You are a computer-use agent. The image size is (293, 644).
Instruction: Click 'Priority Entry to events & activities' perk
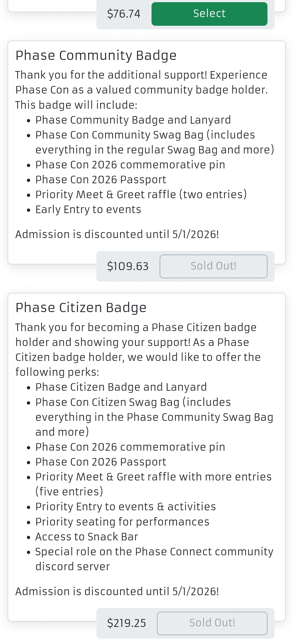click(125, 507)
